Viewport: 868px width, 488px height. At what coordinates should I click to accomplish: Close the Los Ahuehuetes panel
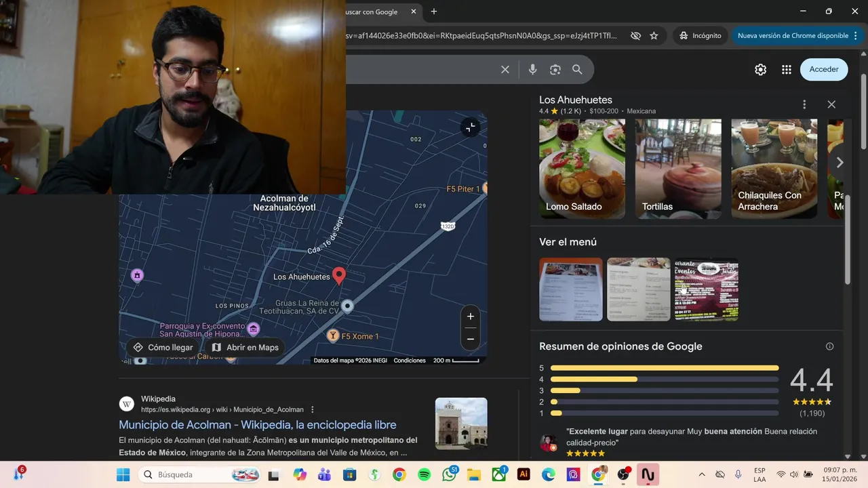[x=831, y=104]
